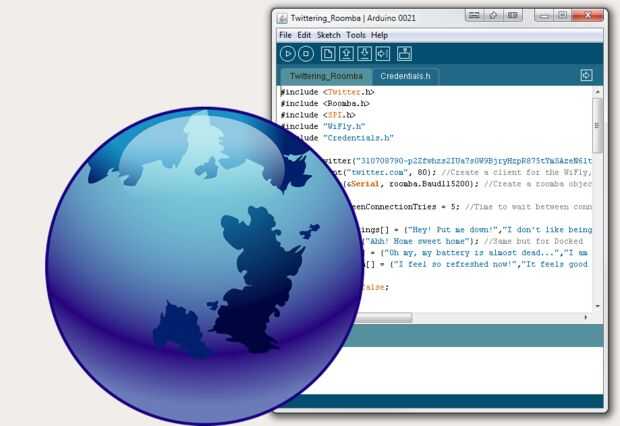Click the "I feel so refreshed now!" string
Viewport: 620px width, 426px height.
coord(454,264)
